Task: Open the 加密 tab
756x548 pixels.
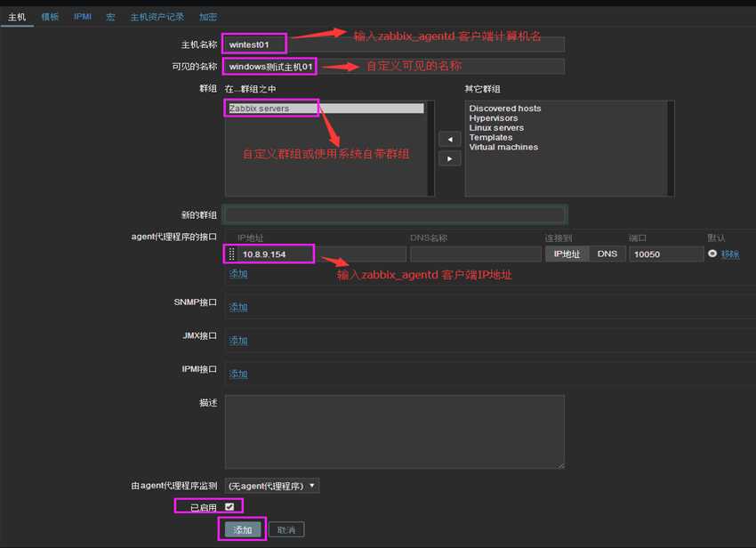Action: click(x=208, y=17)
